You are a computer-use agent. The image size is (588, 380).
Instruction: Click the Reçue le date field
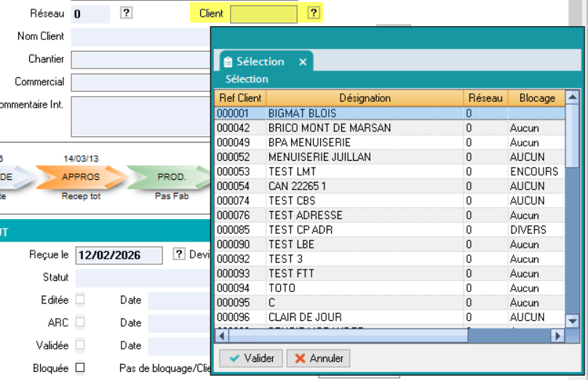[119, 256]
